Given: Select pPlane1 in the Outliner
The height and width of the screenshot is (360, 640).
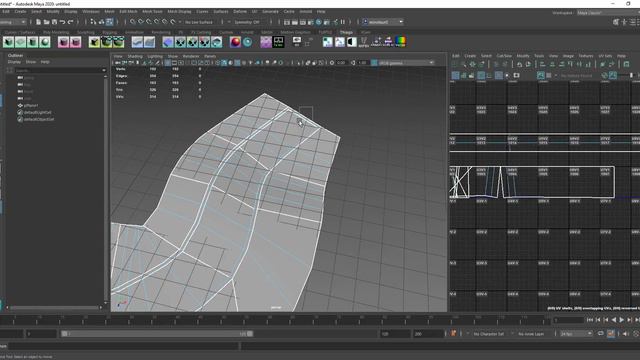Looking at the screenshot, I should coord(31,105).
